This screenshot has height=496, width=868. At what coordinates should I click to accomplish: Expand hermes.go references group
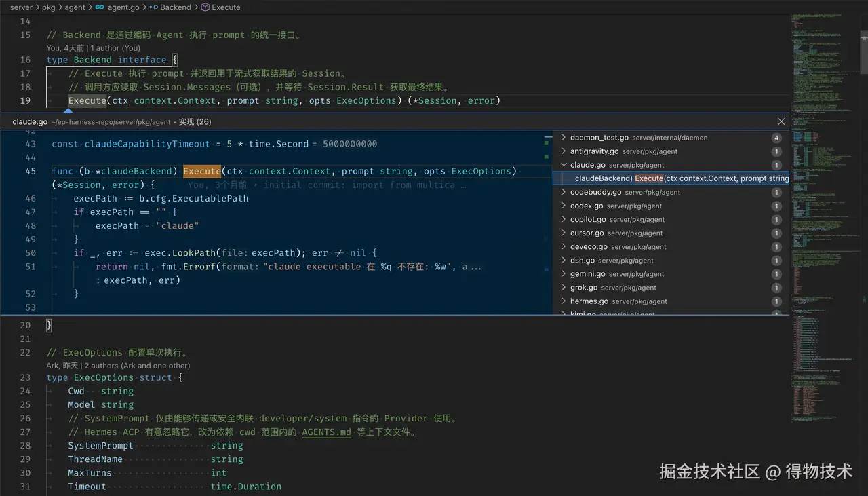pos(564,301)
